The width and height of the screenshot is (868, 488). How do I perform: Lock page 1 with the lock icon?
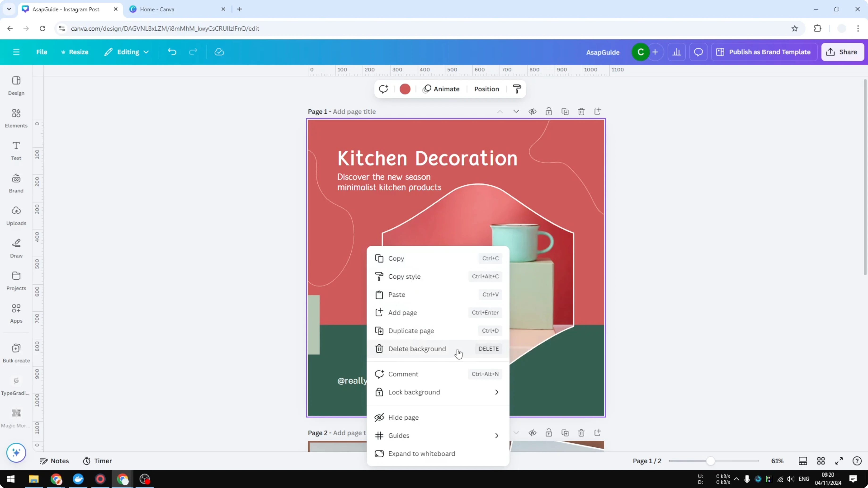click(x=549, y=111)
